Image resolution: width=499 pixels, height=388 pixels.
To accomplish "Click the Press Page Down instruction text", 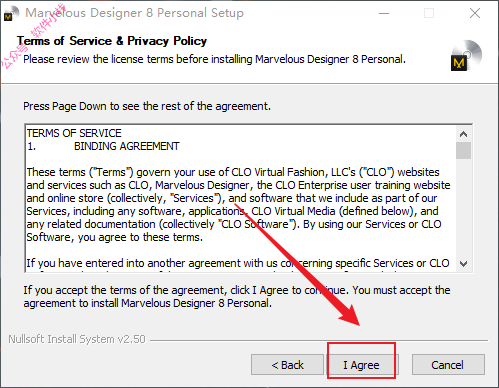I will pos(147,106).
